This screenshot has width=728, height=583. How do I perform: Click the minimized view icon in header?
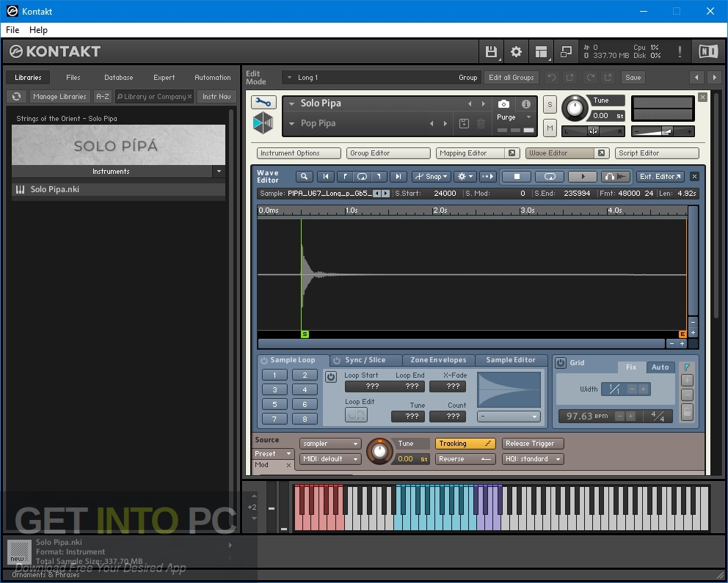point(566,51)
